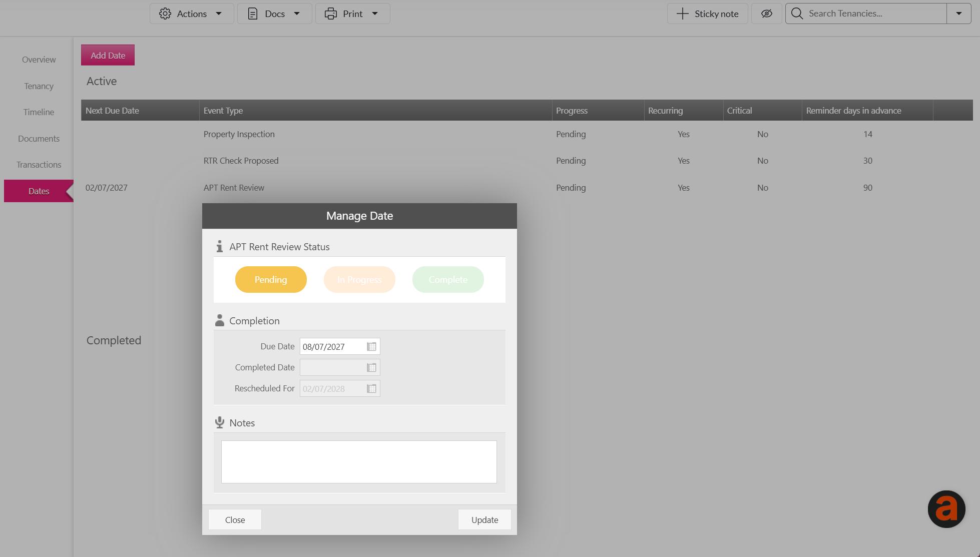Sort by Reminder days in advance column
Image resolution: width=980 pixels, height=557 pixels.
(867, 110)
